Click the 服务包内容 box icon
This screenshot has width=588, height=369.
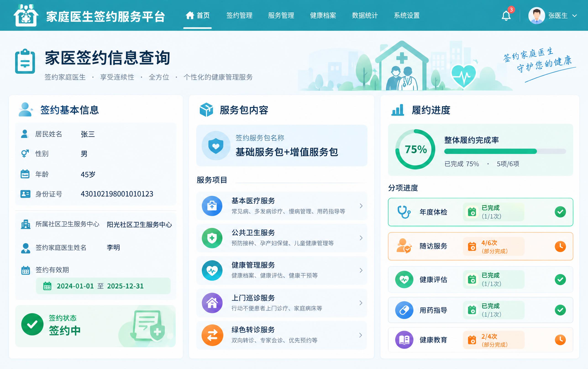(206, 110)
